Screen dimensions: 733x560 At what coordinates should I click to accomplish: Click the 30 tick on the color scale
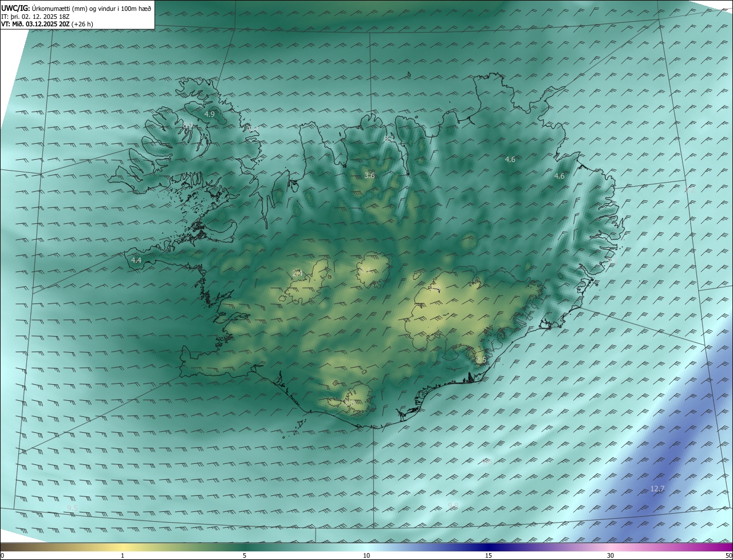(610, 555)
